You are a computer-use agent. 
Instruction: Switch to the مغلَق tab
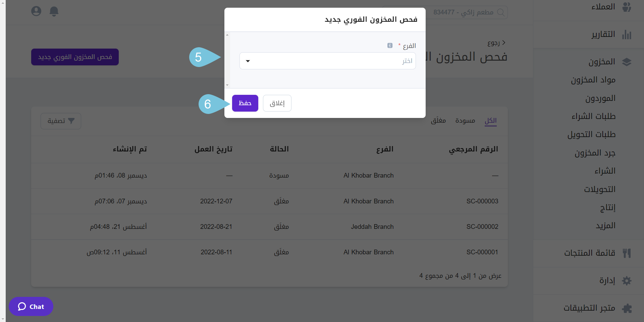438,121
